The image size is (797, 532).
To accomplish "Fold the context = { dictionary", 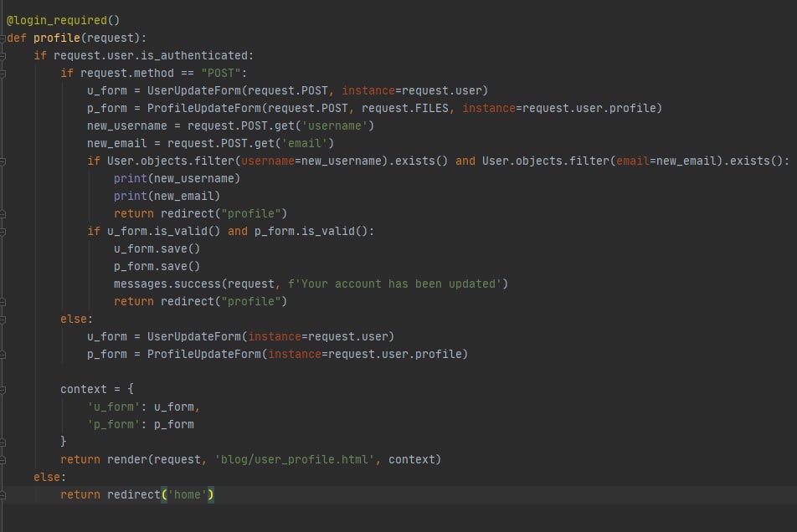I will coord(3,390).
